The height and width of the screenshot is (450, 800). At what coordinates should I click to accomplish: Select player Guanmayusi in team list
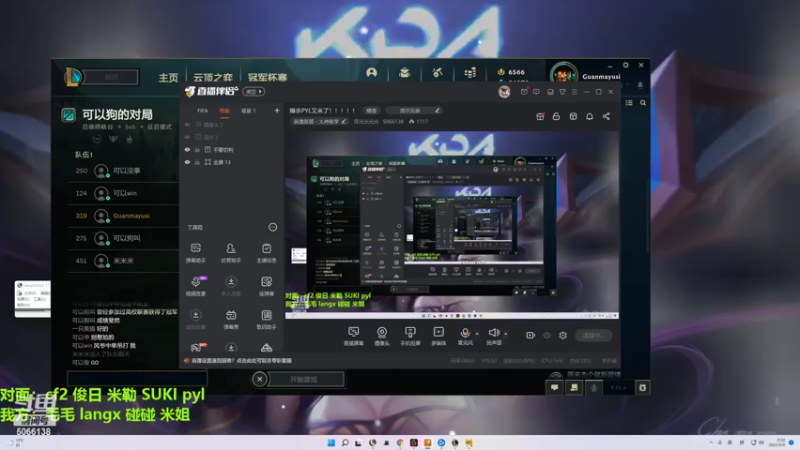[x=123, y=216]
